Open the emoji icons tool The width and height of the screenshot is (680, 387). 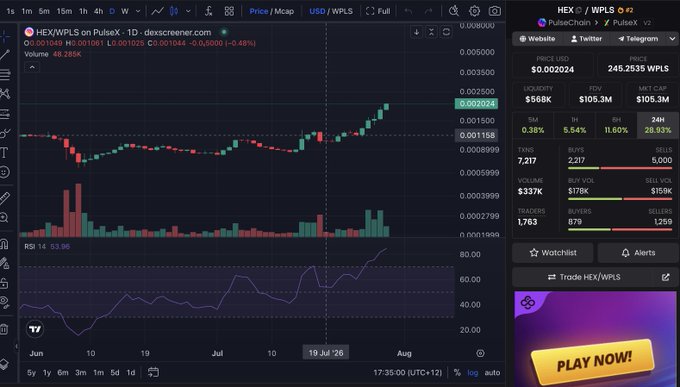[4, 172]
